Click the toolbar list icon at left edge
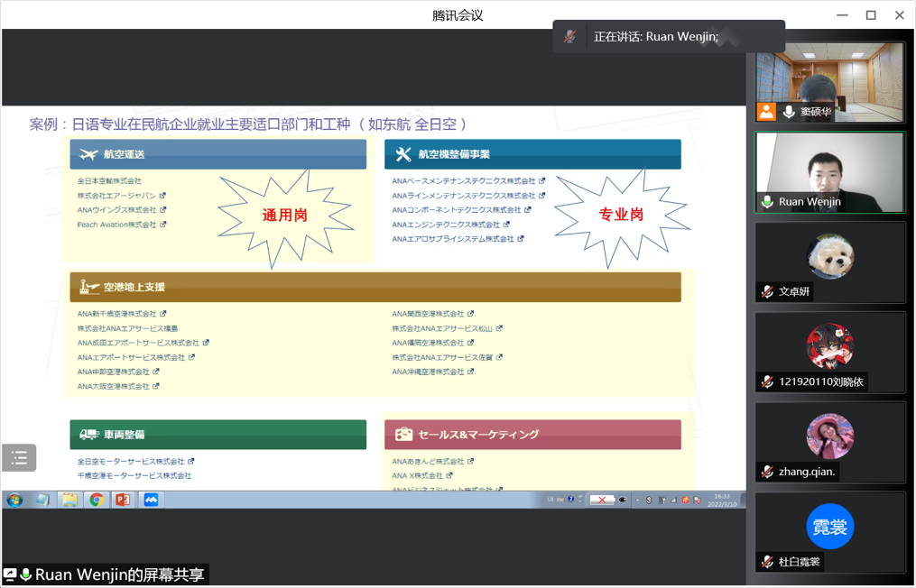 19,458
